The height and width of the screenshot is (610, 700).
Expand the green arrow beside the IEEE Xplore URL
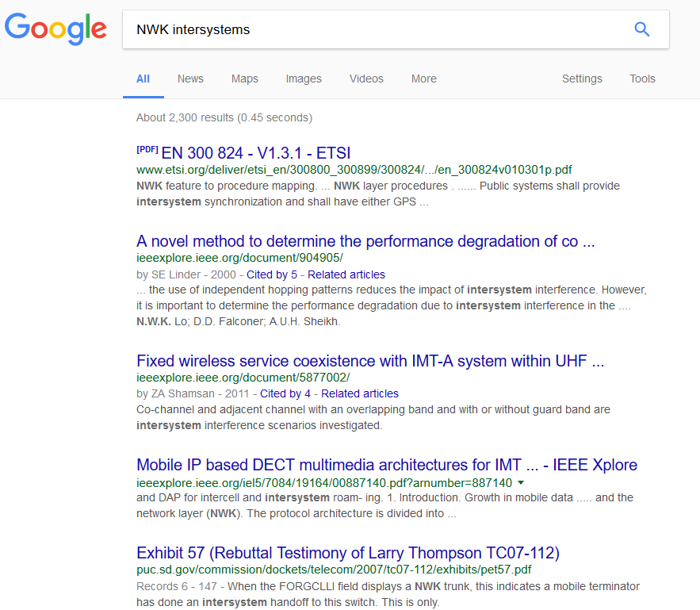[521, 482]
